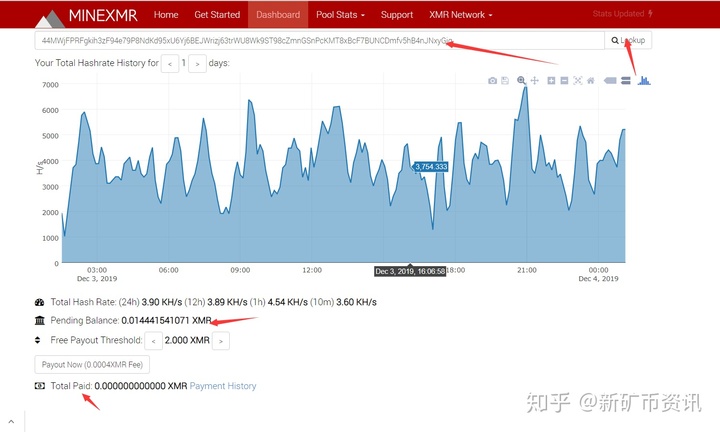Viewport: 720px width, 432px height.
Task: Autoscale the hashrate chart axes
Action: [578, 81]
